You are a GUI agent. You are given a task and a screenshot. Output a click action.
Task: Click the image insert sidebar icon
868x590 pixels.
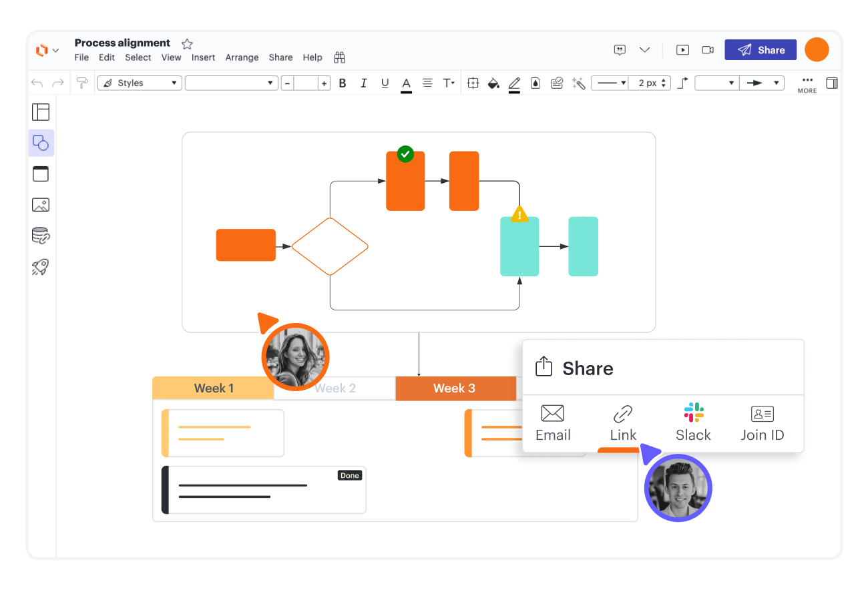click(x=41, y=205)
